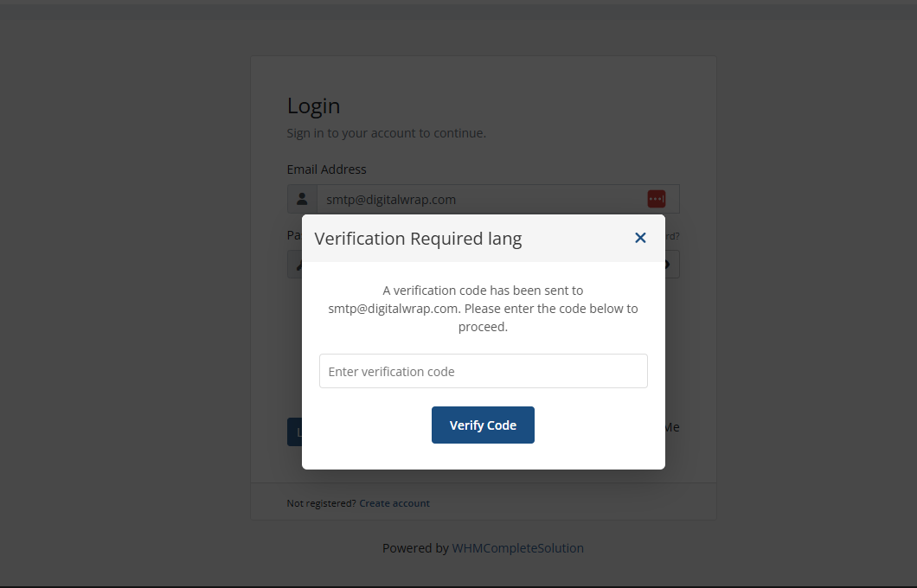Viewport: 917px width, 588px height.
Task: Click the Not registered? text
Action: coord(321,503)
